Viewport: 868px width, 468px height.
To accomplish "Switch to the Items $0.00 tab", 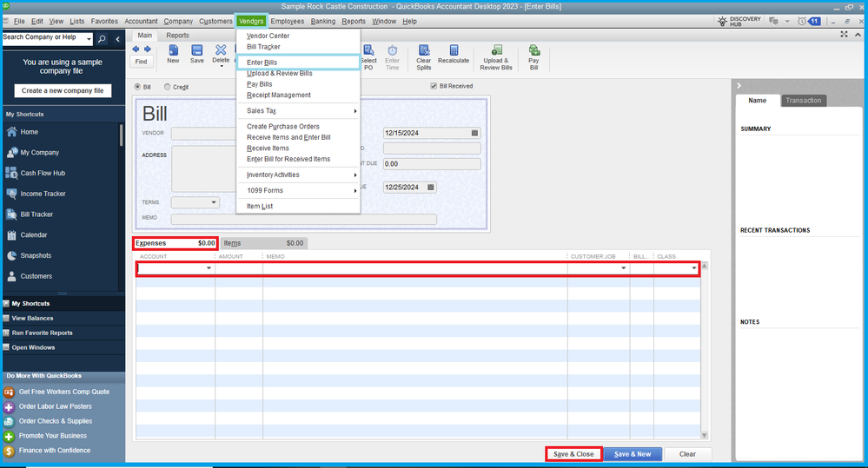I will pos(263,243).
